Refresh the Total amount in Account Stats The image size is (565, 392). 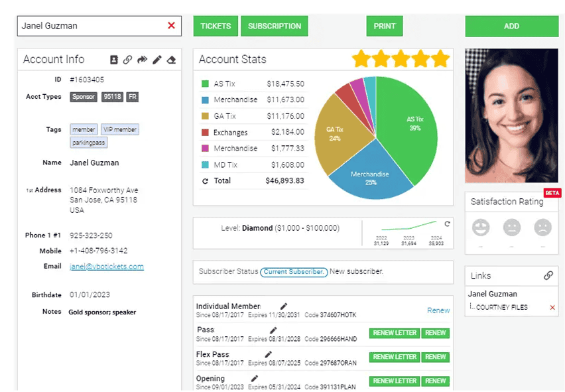point(205,180)
